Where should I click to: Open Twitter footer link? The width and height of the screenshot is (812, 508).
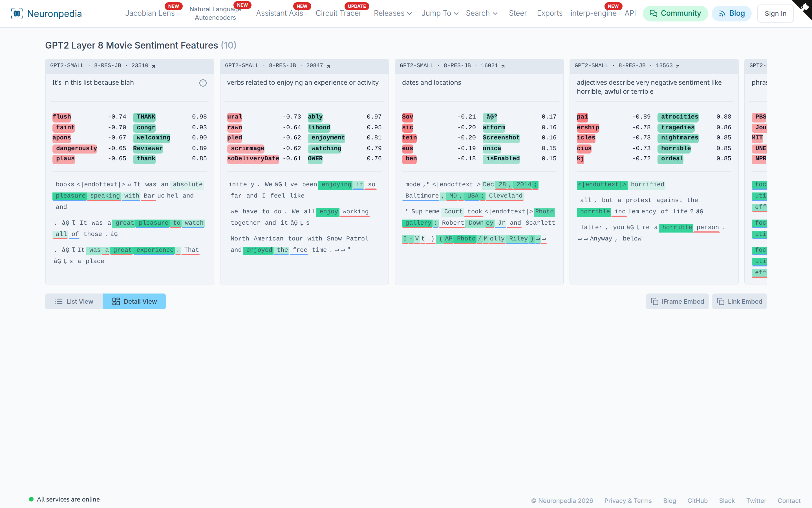pos(756,501)
